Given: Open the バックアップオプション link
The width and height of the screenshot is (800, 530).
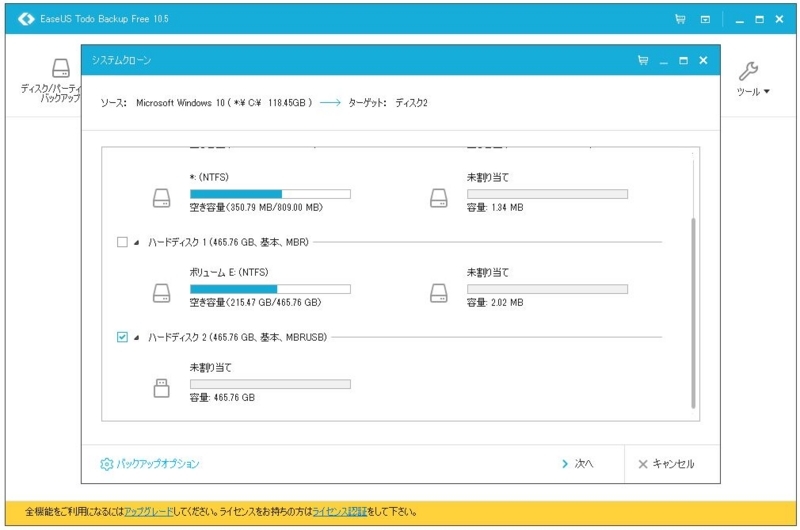Looking at the screenshot, I should pyautogui.click(x=158, y=464).
